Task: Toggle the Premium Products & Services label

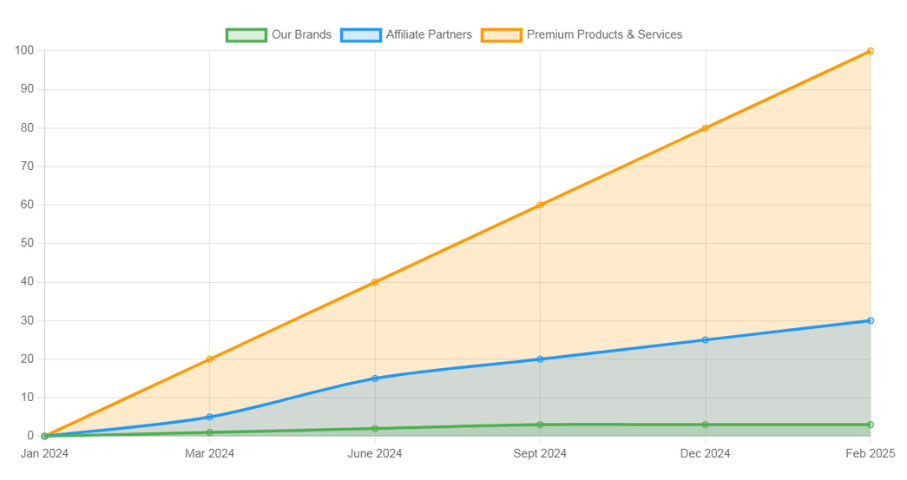Action: tap(604, 35)
